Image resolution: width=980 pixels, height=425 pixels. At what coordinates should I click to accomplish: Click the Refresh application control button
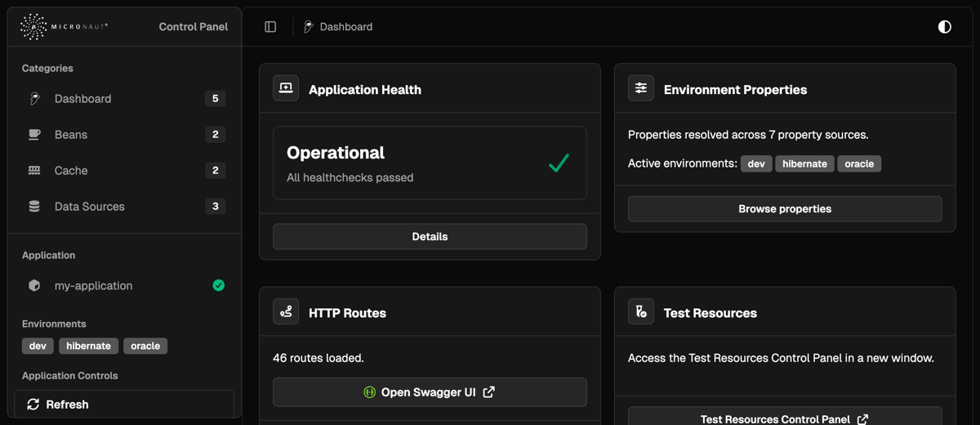click(x=124, y=405)
